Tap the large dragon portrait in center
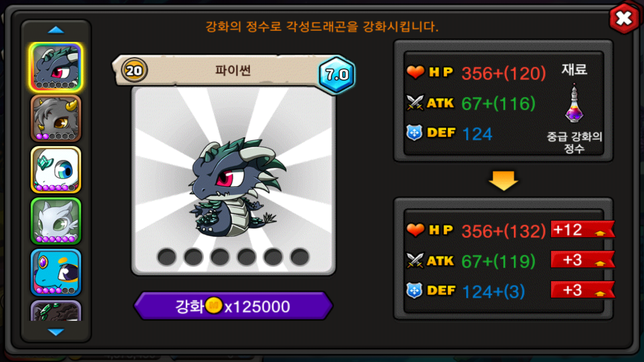644x362 pixels. 233,181
